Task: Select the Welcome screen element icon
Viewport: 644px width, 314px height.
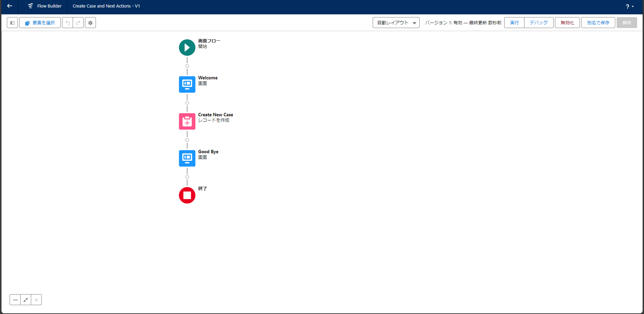Action: click(187, 84)
